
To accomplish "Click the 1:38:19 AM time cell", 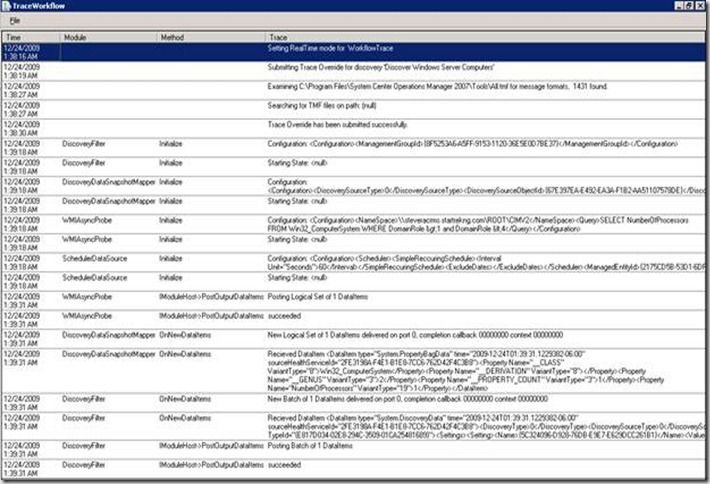I will tap(31, 72).
